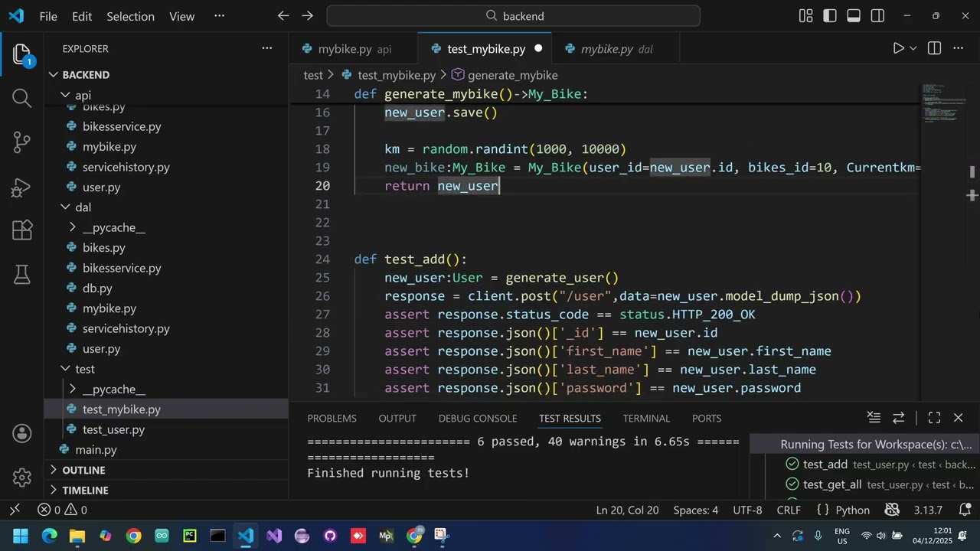Image resolution: width=980 pixels, height=551 pixels.
Task: Click the double-arrow icon in the panel toolbar
Action: [x=899, y=417]
